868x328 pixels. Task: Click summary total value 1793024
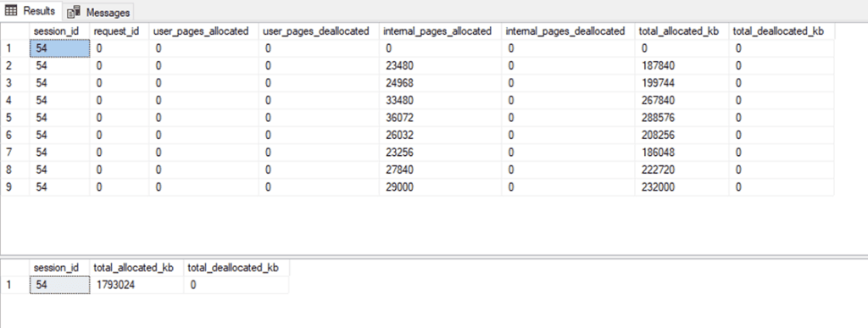pos(136,285)
